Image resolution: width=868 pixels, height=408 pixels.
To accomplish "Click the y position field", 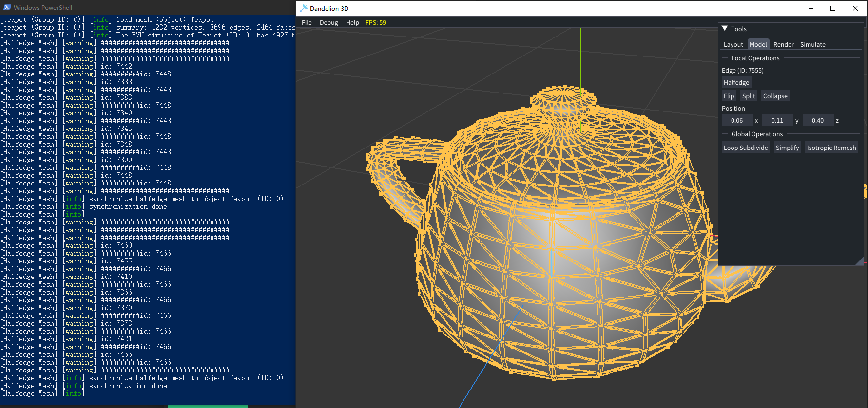I will pyautogui.click(x=777, y=120).
